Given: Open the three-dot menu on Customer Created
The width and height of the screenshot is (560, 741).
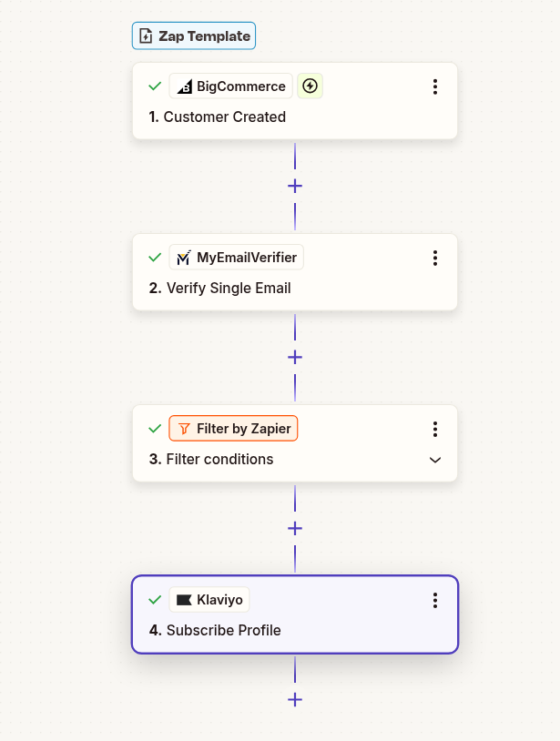Looking at the screenshot, I should pyautogui.click(x=435, y=86).
